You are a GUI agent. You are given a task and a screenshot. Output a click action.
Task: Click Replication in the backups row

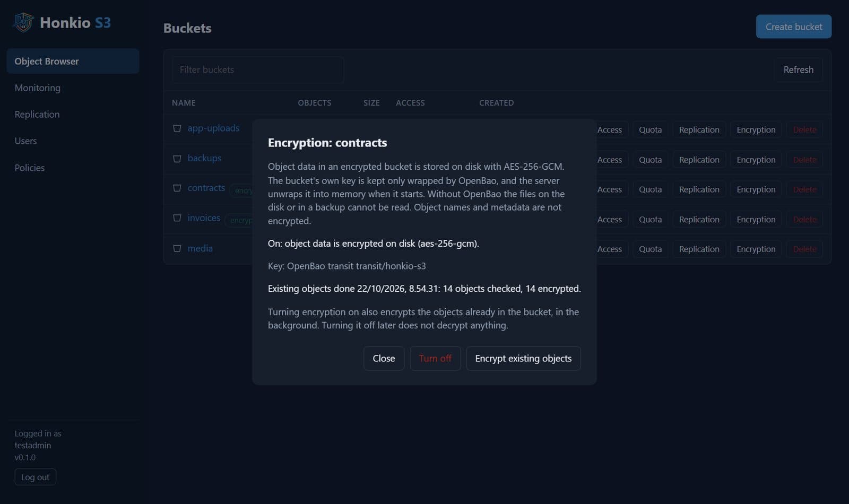click(x=699, y=160)
